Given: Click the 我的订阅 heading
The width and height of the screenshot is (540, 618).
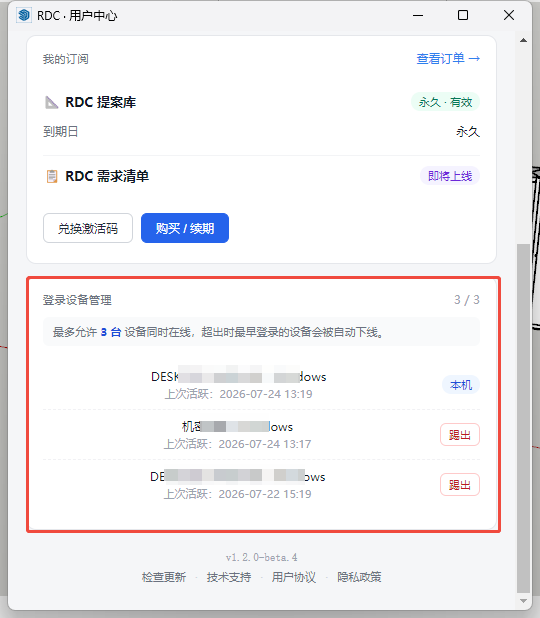Looking at the screenshot, I should click(65, 59).
